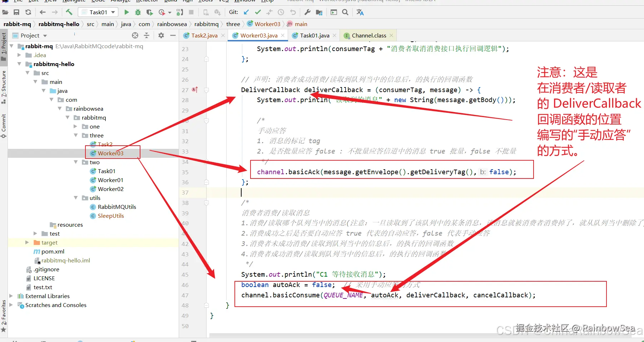644x342 pixels.
Task: Collapse the 'two' package arrow
Action: 75,162
